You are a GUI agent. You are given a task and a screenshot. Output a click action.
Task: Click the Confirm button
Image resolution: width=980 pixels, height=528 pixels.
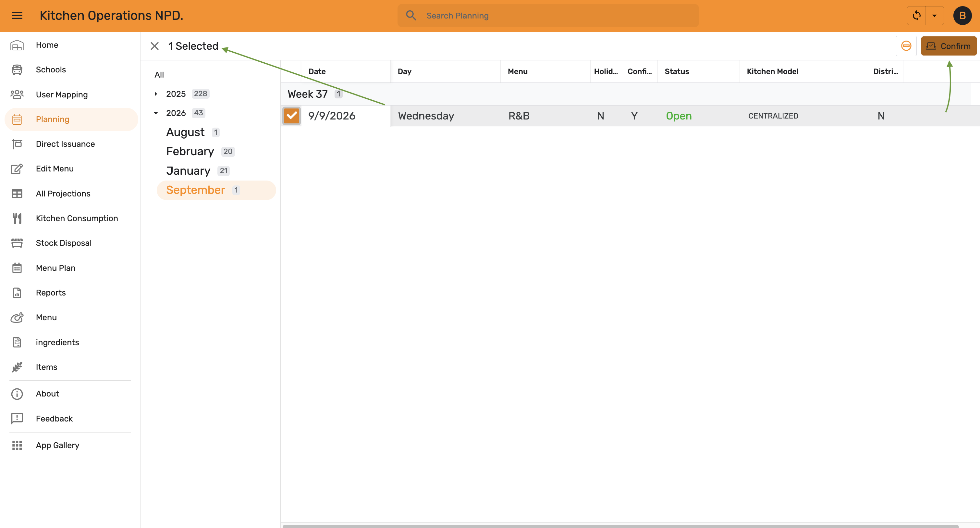coord(949,46)
